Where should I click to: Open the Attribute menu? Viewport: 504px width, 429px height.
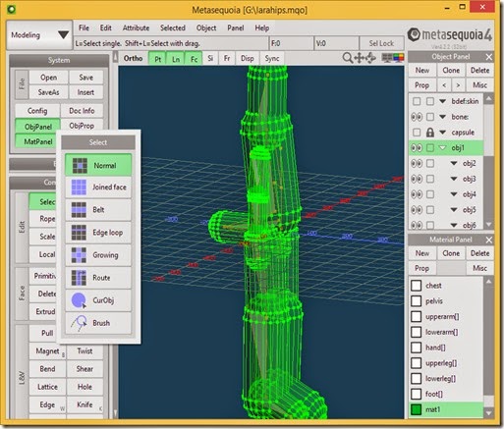tap(136, 28)
